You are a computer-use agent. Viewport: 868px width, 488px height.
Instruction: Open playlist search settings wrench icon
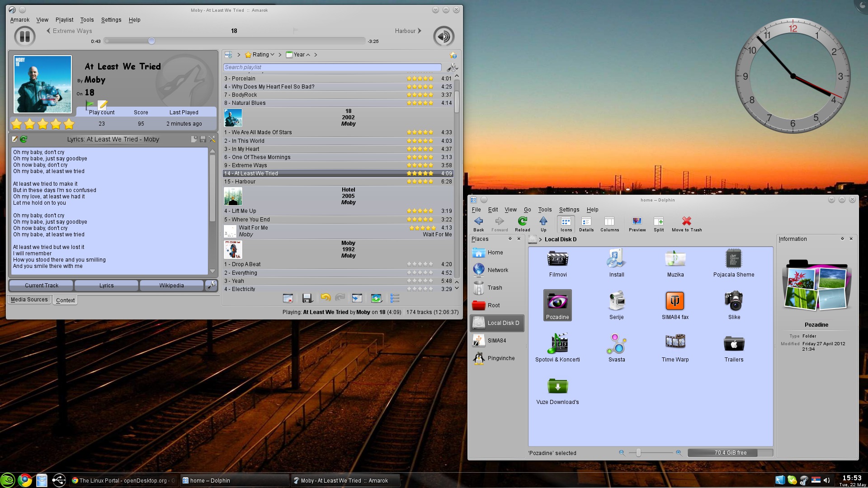coord(452,67)
